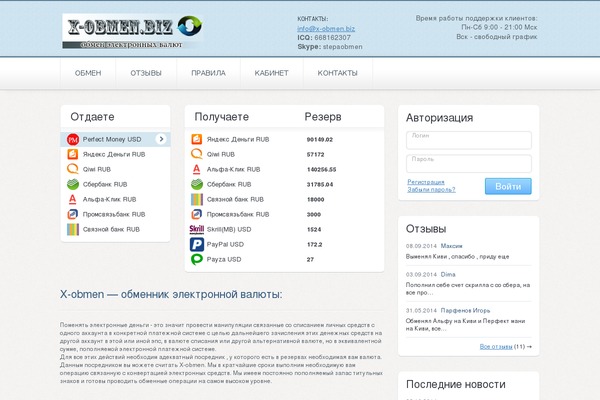Open the Регистрация link
Screen dimensions: 600x400
tap(426, 182)
